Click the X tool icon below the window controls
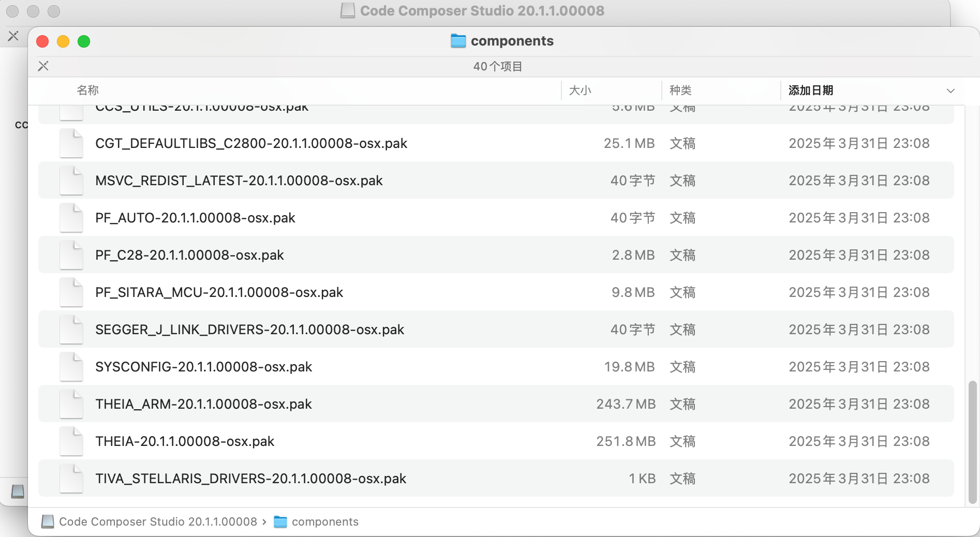980x537 pixels. click(43, 66)
